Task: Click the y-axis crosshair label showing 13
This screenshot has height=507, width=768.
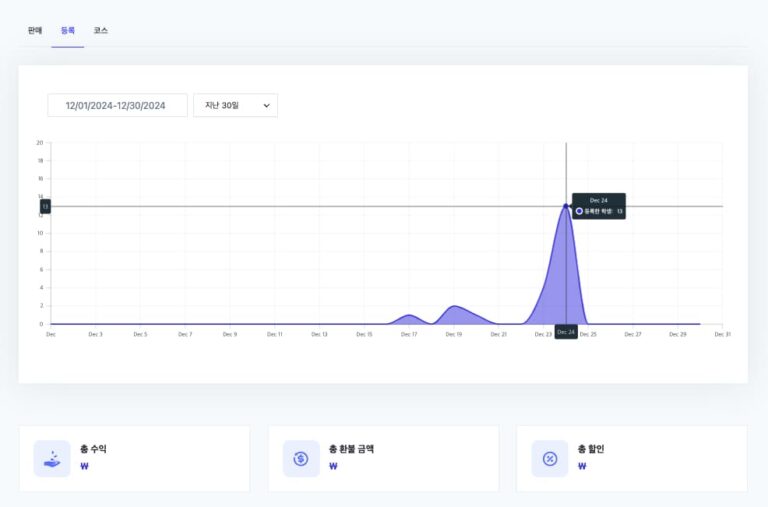Action: (45, 206)
